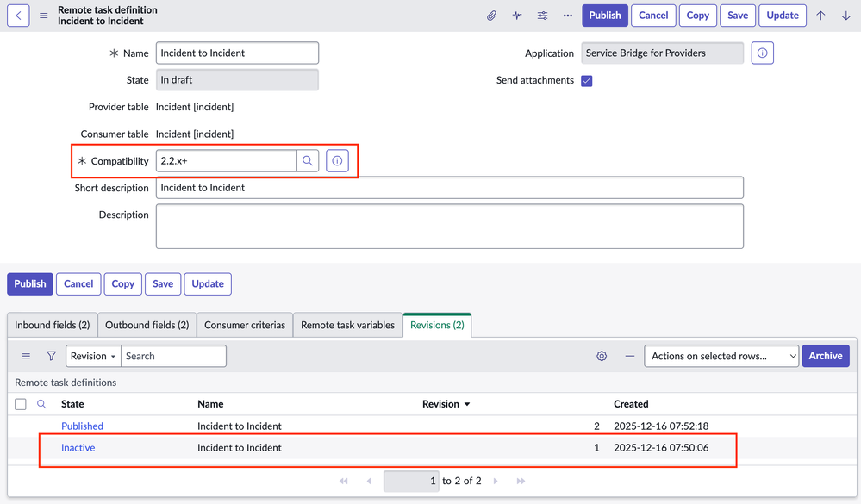Open the Revision search column chooser dropdown
Viewport: 861px width, 504px height.
[x=92, y=355]
